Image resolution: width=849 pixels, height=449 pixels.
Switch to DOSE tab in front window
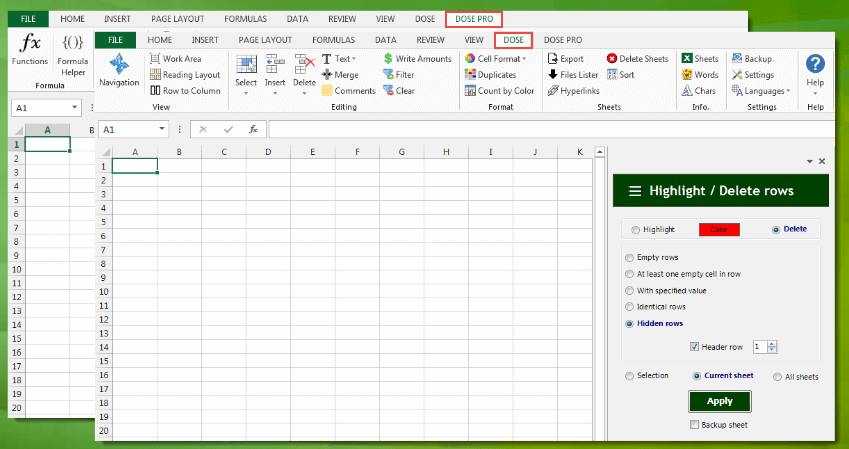pos(513,40)
